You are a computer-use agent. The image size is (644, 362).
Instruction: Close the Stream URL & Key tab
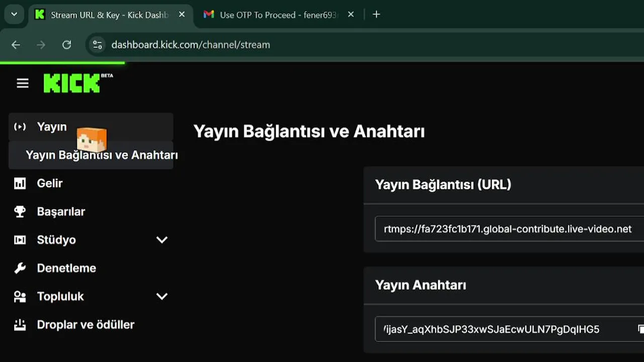pyautogui.click(x=182, y=15)
